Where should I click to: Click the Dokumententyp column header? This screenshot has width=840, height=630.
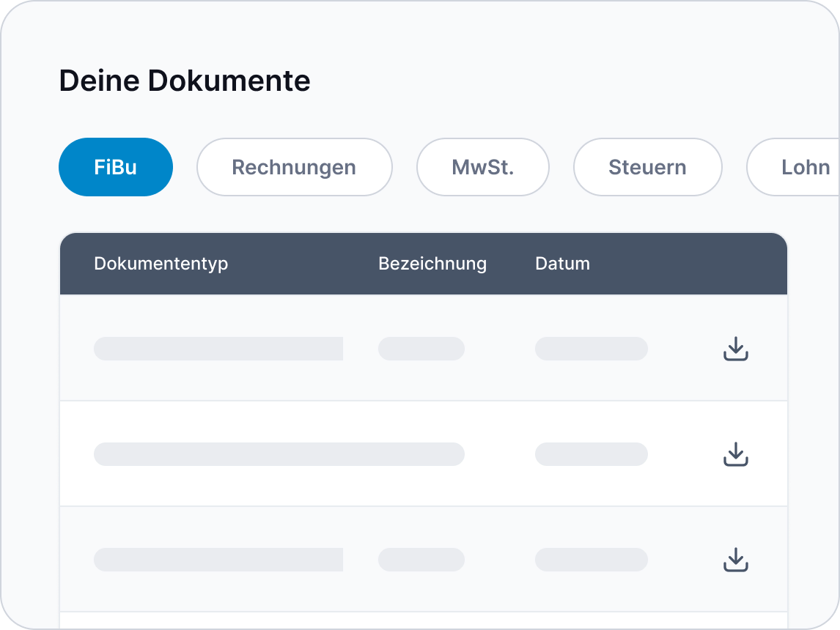[x=161, y=263]
